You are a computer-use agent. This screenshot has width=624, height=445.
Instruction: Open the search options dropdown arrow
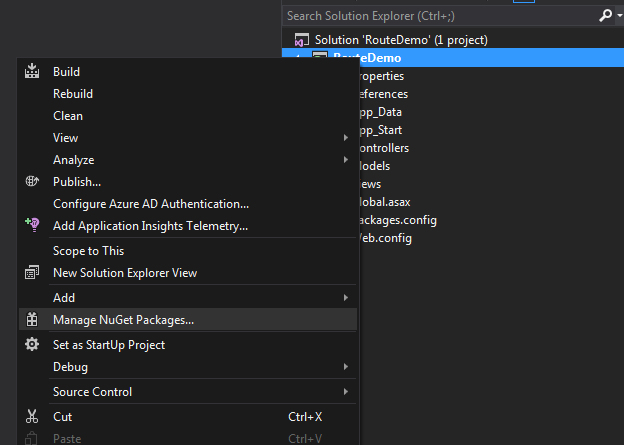(x=616, y=16)
